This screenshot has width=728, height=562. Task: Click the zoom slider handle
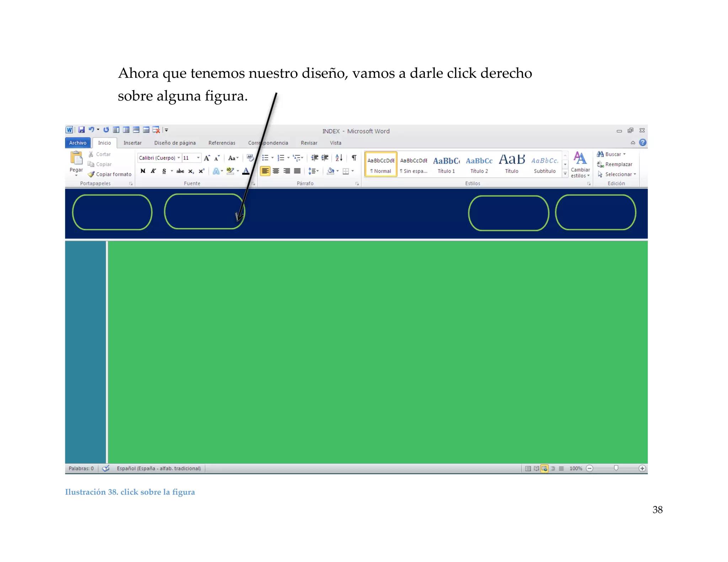click(616, 468)
